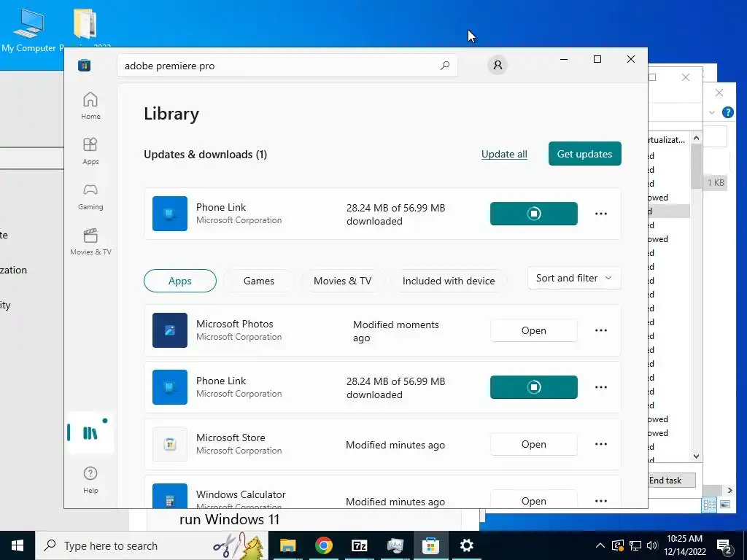Open Apps section in Store sidebar
The image size is (747, 560).
click(x=90, y=151)
